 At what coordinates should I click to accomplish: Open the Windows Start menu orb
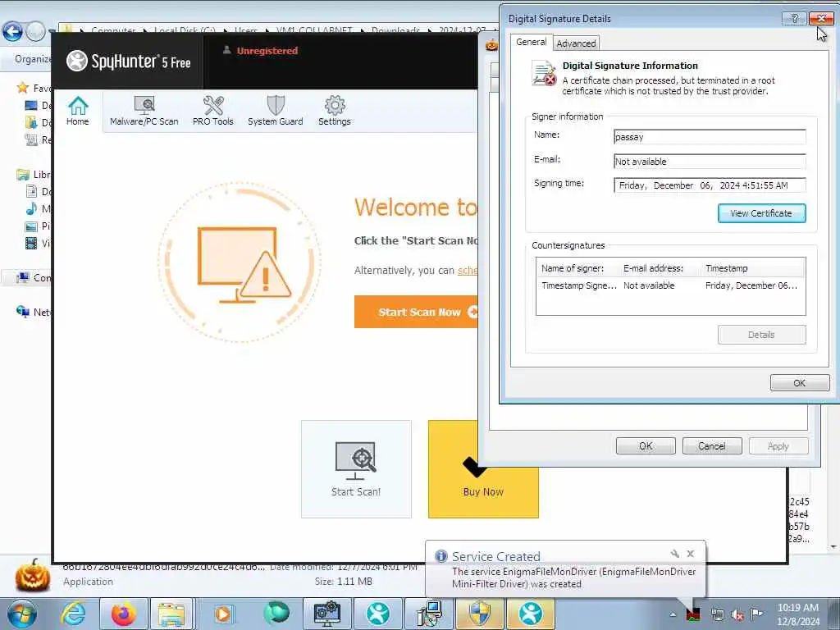pos(21,614)
